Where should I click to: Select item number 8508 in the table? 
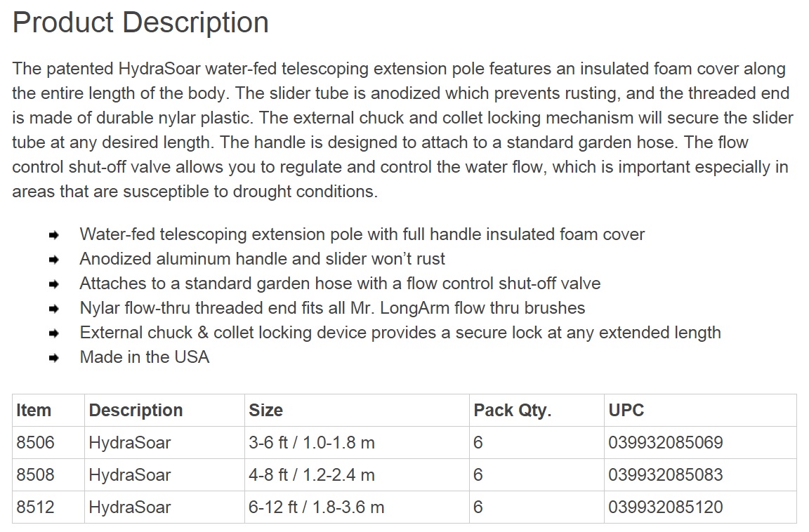(35, 475)
